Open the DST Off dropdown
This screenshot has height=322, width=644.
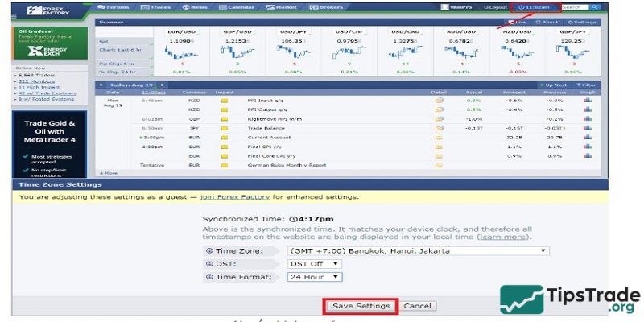pyautogui.click(x=315, y=263)
